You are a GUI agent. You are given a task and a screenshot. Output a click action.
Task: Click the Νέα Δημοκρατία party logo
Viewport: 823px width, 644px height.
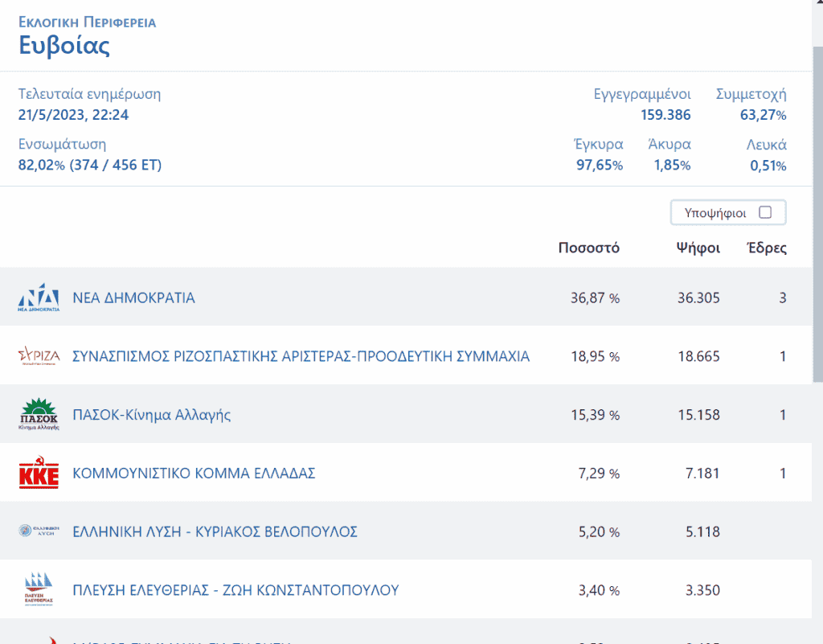(x=39, y=297)
